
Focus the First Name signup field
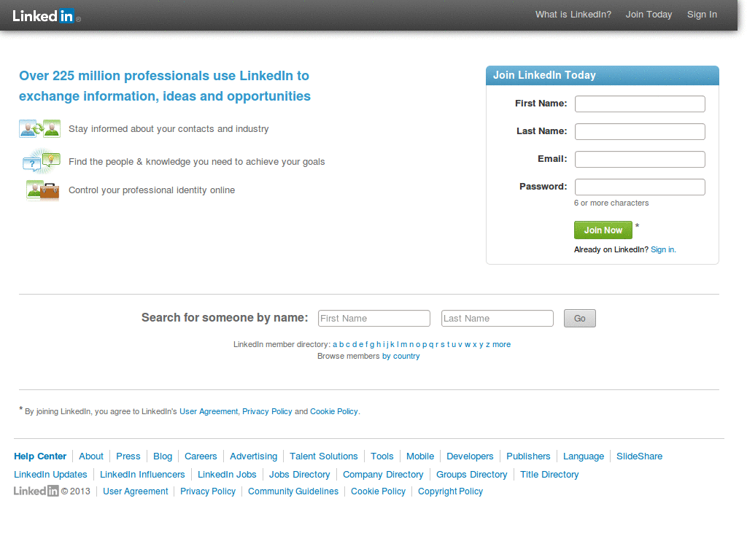[x=640, y=104]
